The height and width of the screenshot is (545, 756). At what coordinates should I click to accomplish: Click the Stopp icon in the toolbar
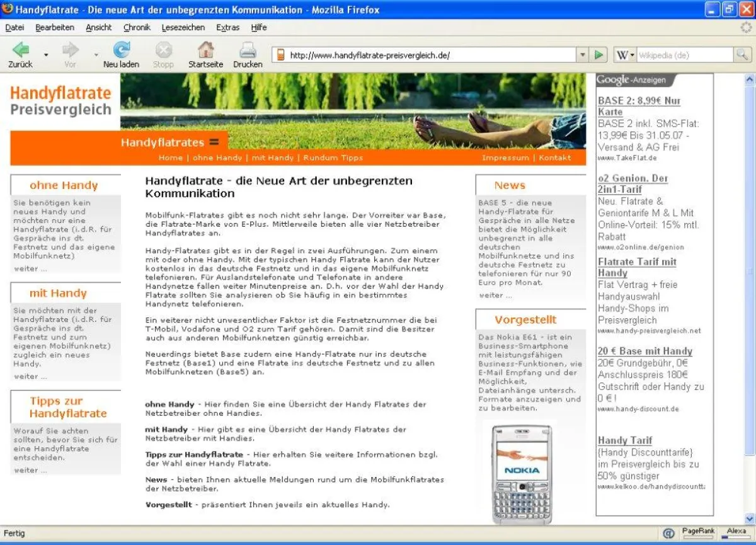point(163,50)
